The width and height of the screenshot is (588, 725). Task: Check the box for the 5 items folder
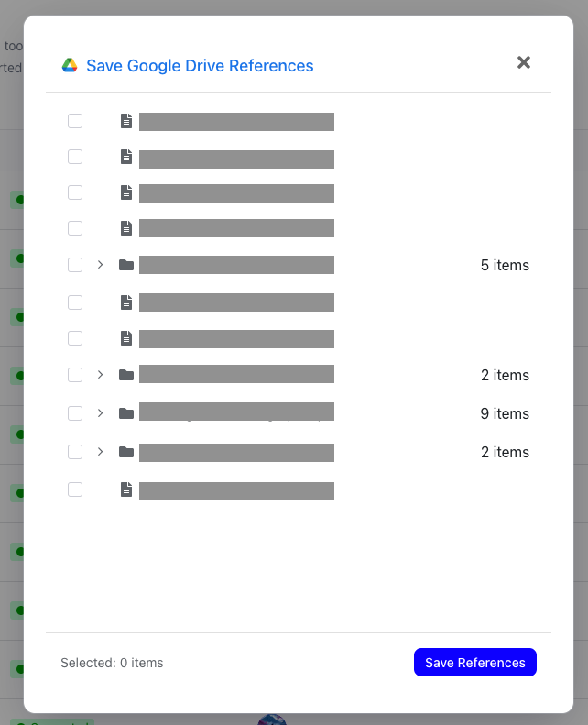click(x=75, y=265)
